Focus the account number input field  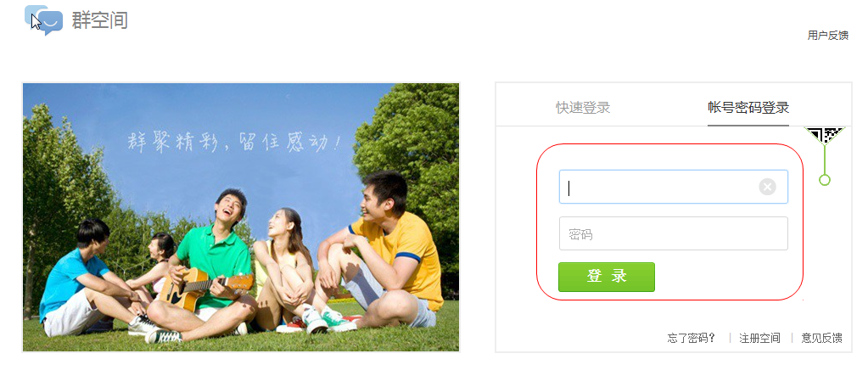pyautogui.click(x=673, y=187)
